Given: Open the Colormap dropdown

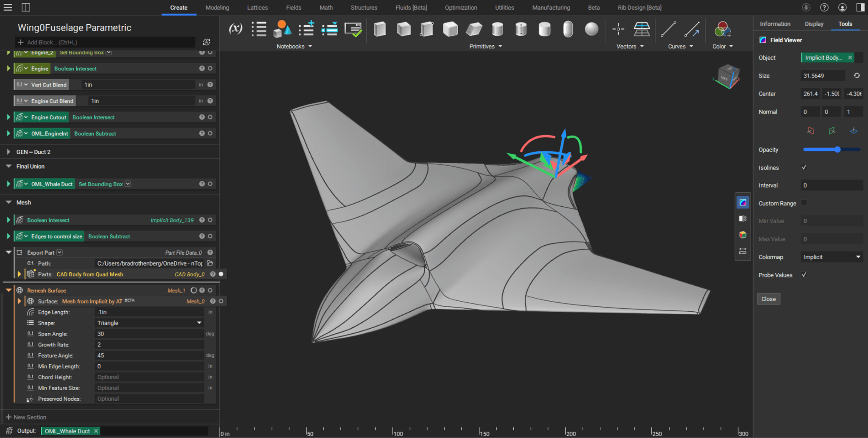Looking at the screenshot, I should point(831,257).
